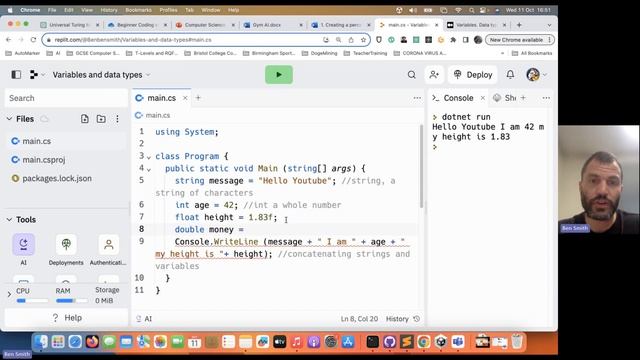Add a new editor tab
The height and width of the screenshot is (360, 640).
[x=198, y=98]
